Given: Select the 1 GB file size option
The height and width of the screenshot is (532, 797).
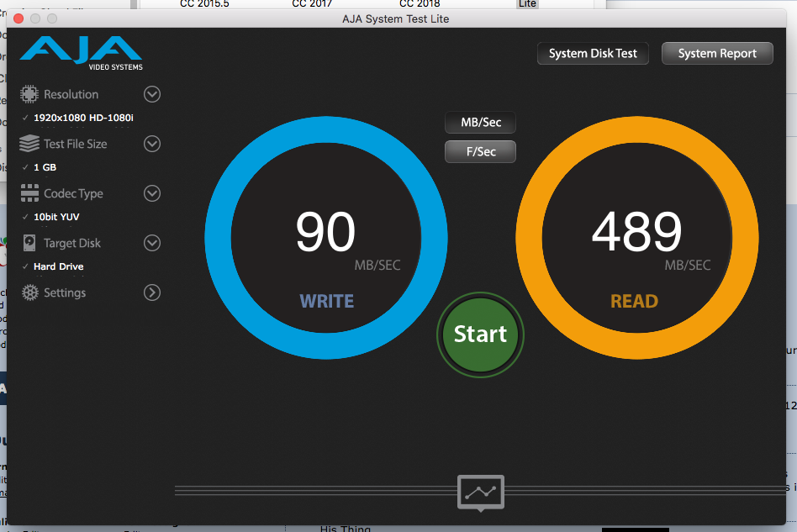Looking at the screenshot, I should 45,167.
